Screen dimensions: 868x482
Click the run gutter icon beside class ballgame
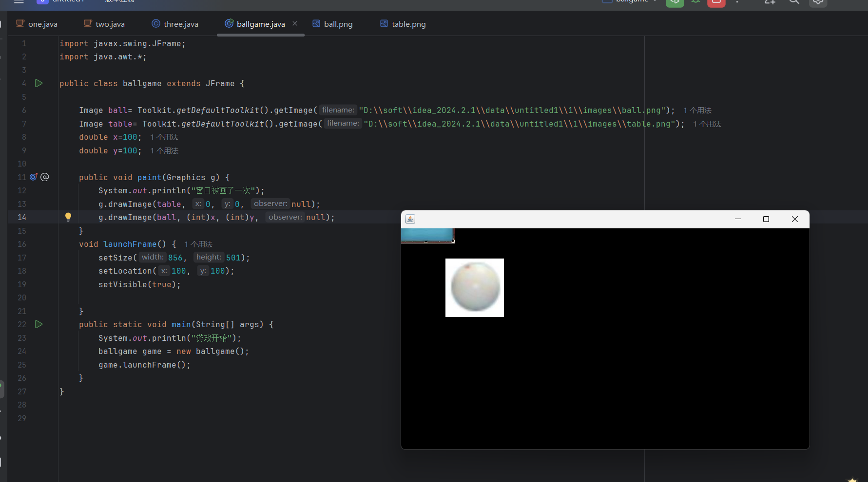39,83
